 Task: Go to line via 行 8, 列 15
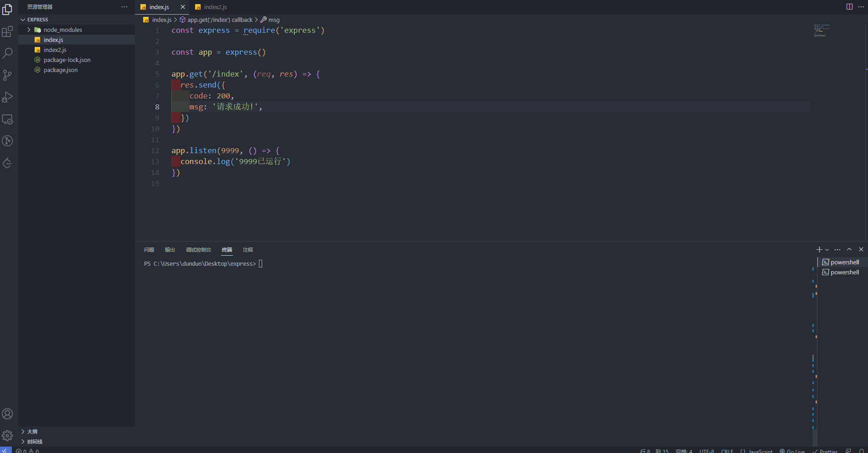point(654,451)
